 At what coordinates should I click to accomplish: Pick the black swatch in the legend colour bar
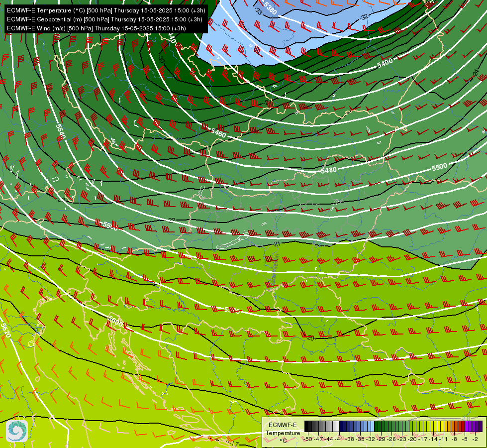click(x=306, y=427)
